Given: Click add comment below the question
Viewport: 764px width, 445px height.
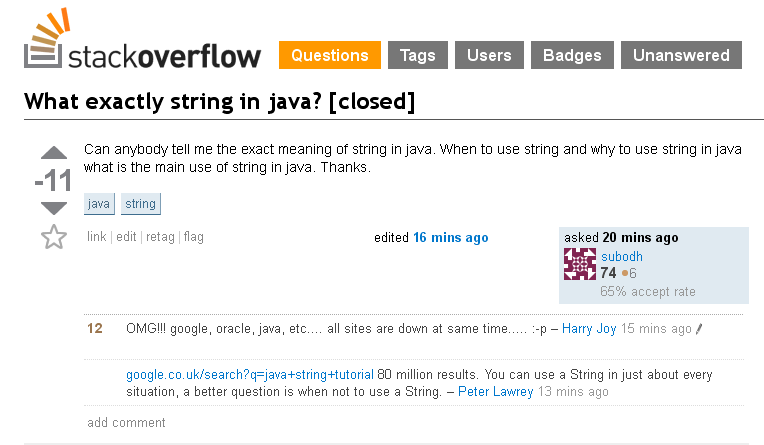Looking at the screenshot, I should [x=126, y=423].
